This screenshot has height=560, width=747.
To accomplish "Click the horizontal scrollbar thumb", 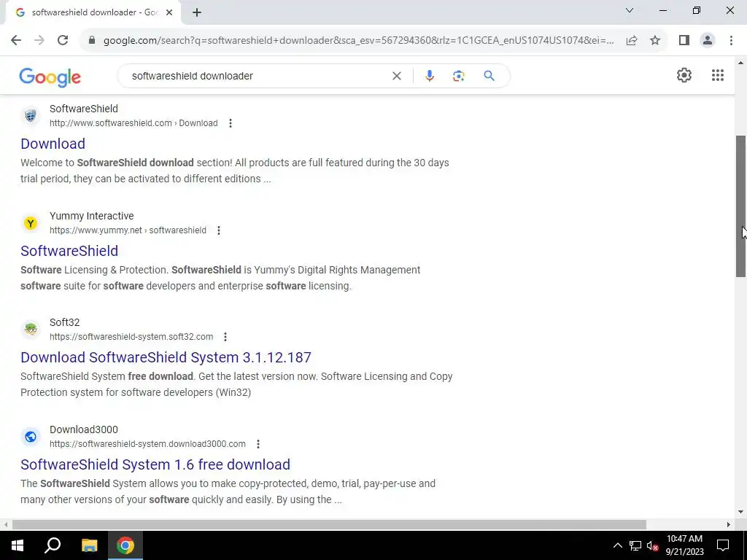I will point(329,525).
